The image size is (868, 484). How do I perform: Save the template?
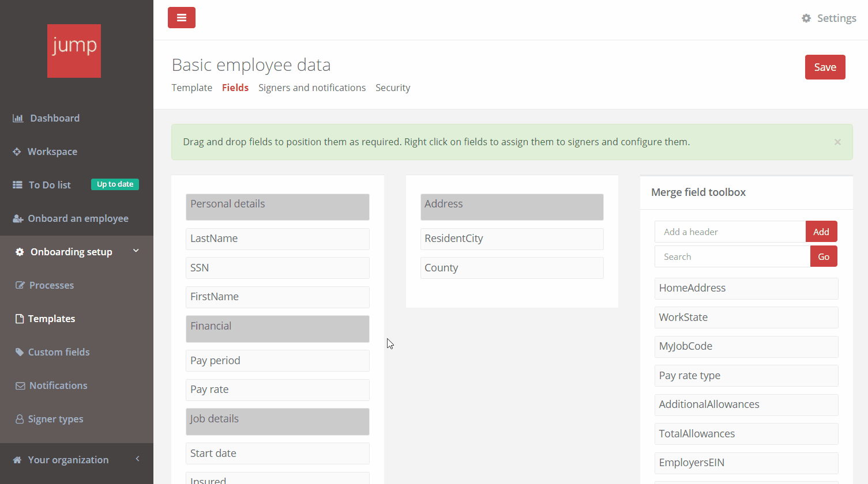[825, 67]
